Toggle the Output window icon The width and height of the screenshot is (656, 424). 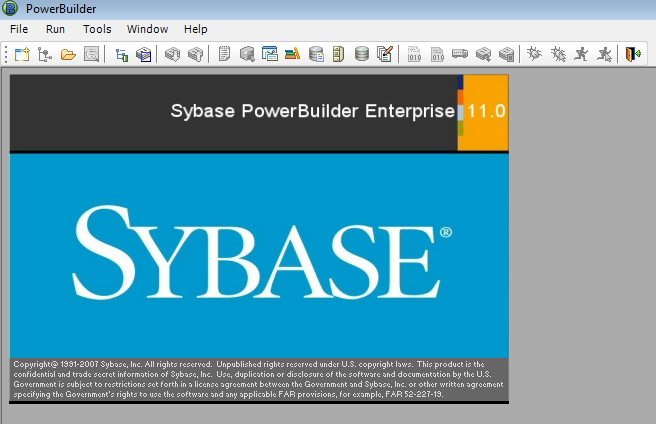click(x=144, y=54)
